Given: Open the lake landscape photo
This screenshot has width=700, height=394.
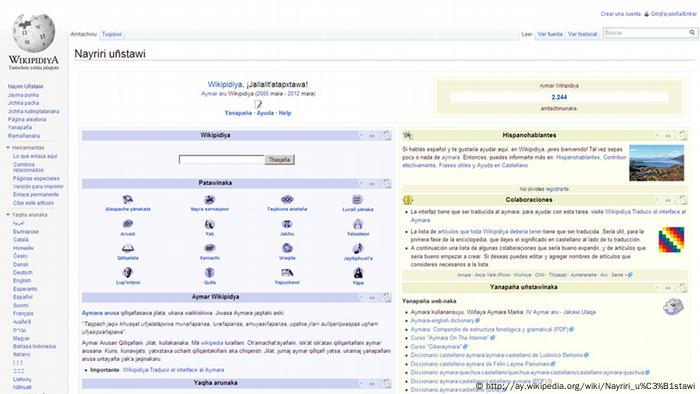Looking at the screenshot, I should [x=656, y=162].
